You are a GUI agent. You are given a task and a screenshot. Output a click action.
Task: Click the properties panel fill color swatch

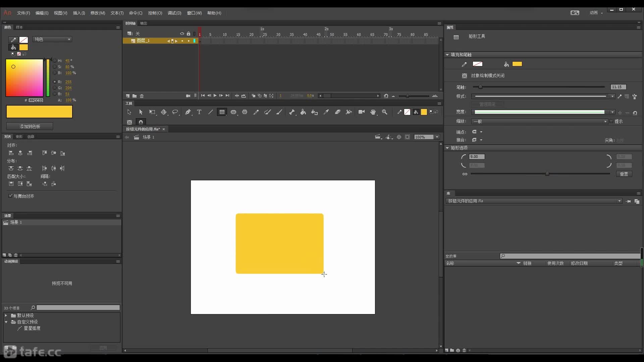517,64
